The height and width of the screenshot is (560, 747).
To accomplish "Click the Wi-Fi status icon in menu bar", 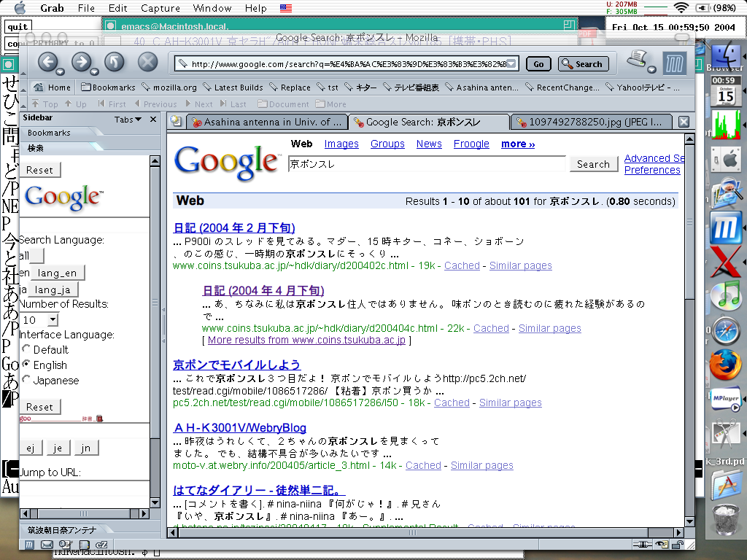I will pos(681,7).
